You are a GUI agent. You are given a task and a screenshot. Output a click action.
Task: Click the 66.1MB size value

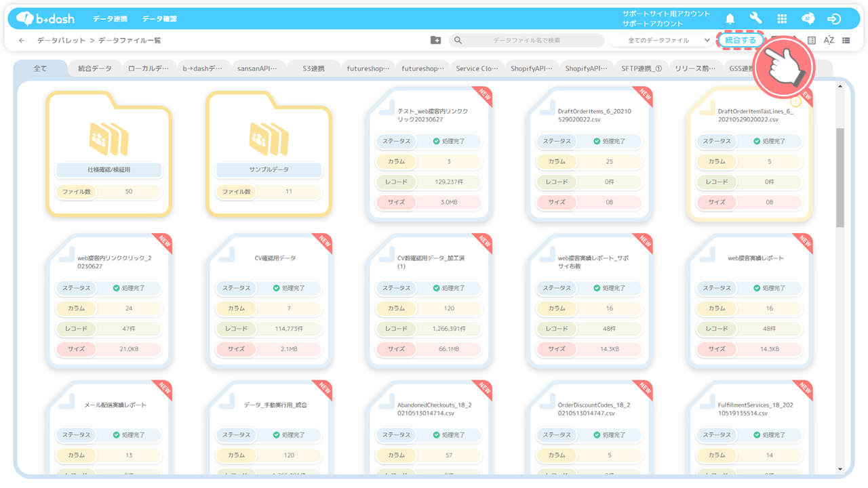[x=449, y=349]
